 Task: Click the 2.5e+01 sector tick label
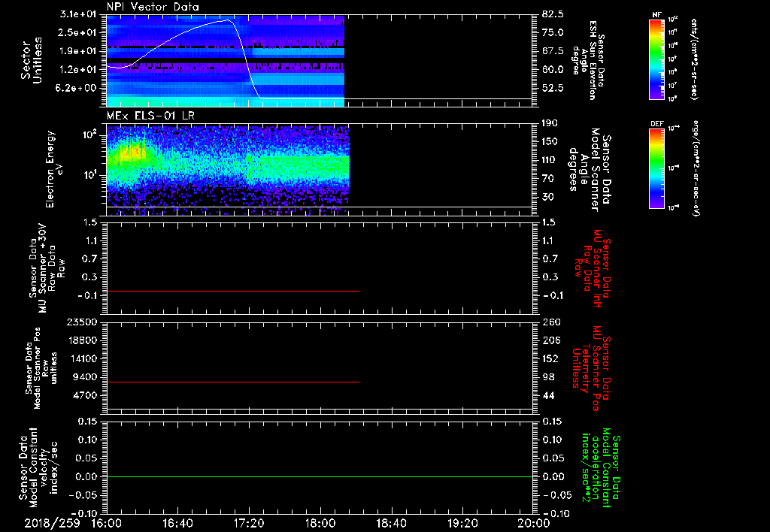point(78,32)
